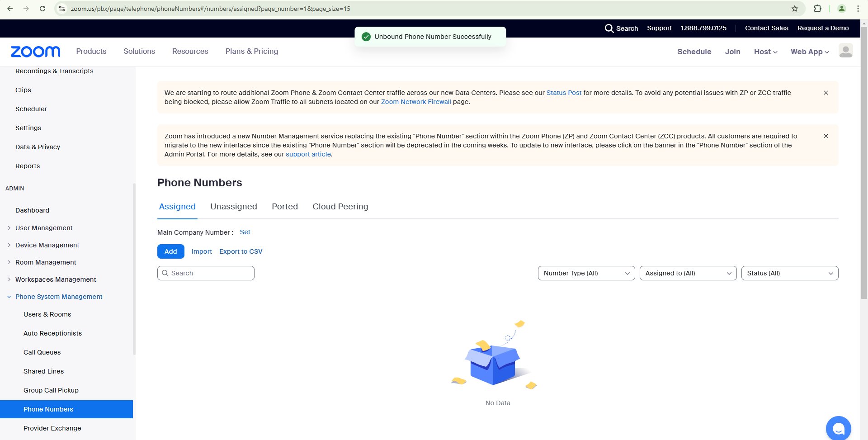Image resolution: width=868 pixels, height=440 pixels.
Task: Switch to the Cloud Peering tab
Action: click(340, 207)
